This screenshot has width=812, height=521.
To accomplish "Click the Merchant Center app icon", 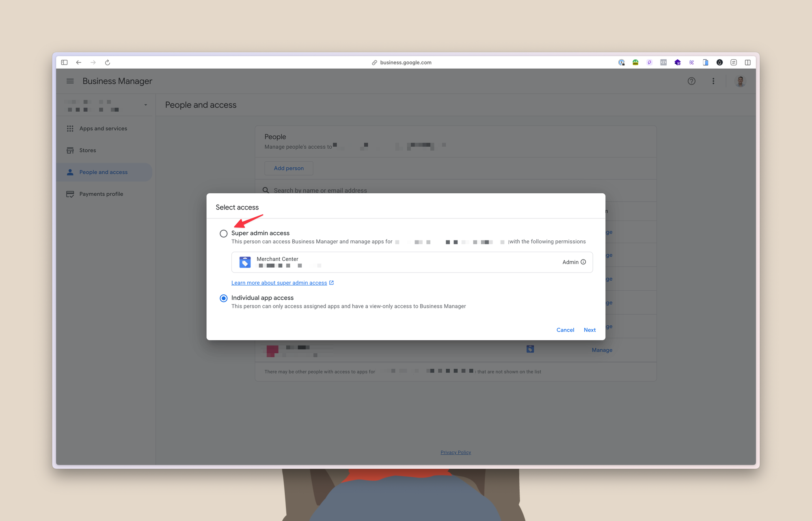I will (x=245, y=262).
